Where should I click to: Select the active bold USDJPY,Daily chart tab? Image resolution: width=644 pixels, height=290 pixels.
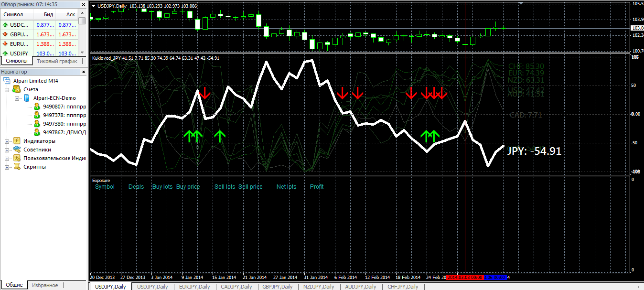click(110, 287)
